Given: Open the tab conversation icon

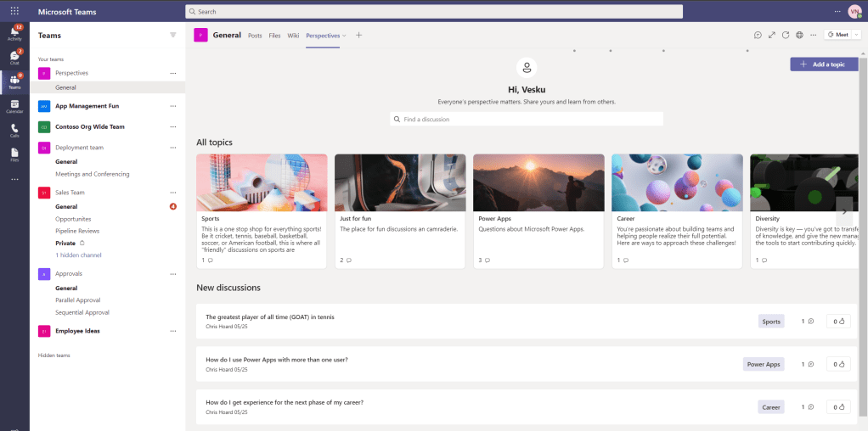Looking at the screenshot, I should pos(758,35).
